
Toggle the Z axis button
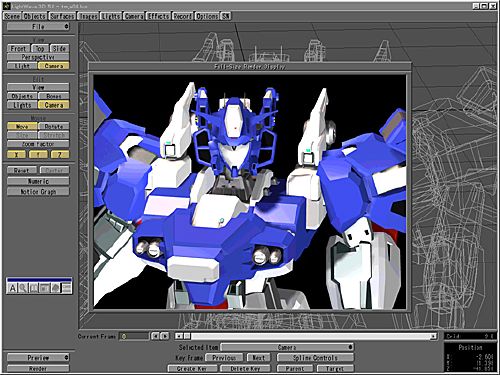[60, 154]
